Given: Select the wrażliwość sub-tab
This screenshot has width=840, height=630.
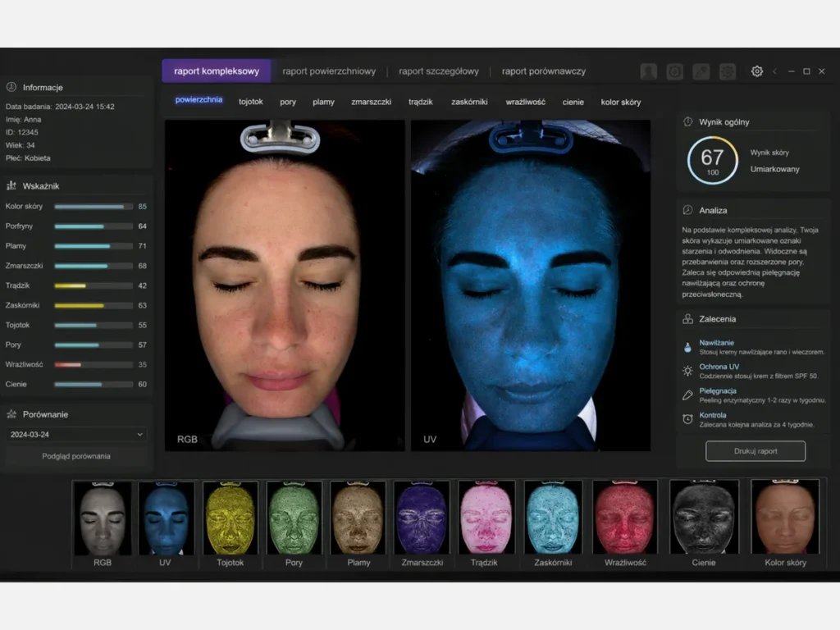Looking at the screenshot, I should pos(526,102).
